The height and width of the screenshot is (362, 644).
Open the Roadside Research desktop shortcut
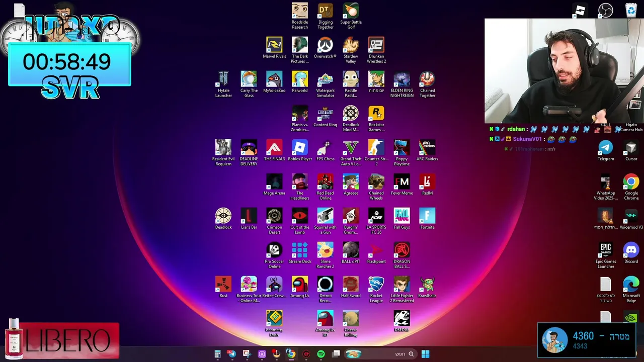300,16
